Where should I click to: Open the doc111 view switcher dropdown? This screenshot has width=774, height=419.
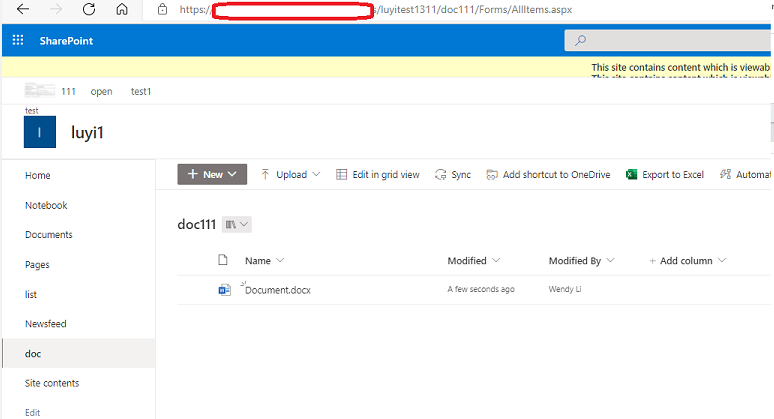[236, 225]
